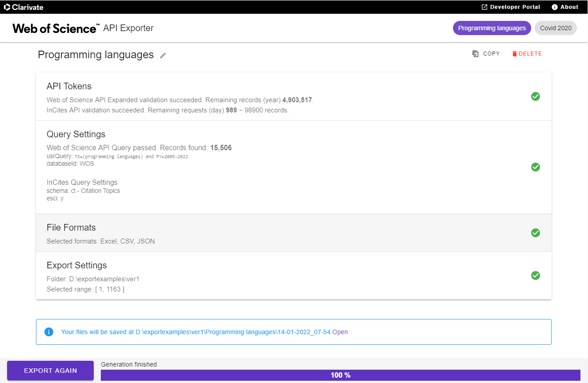Screen dimensions: 588x383
Task: Click the File Formats green checkmark
Action: pos(536,233)
